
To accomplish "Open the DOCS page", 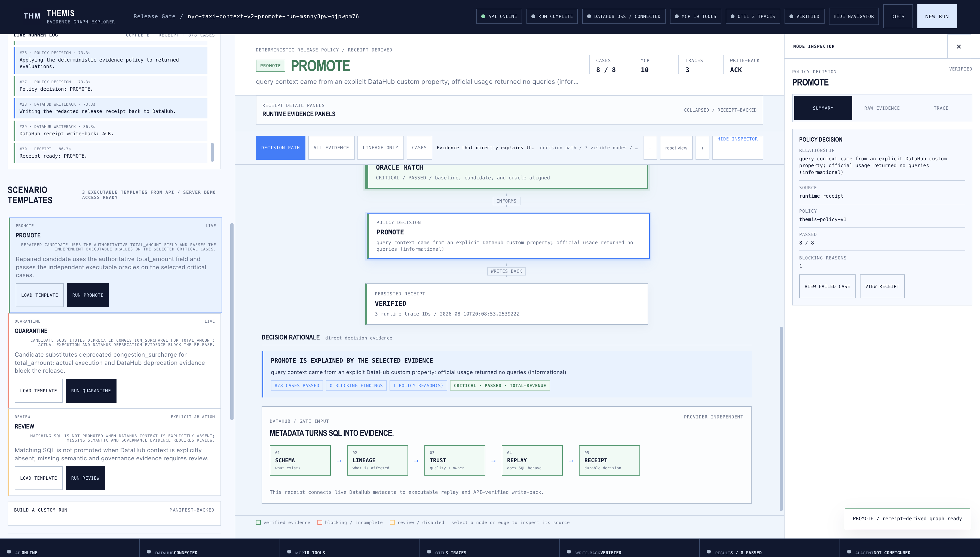I will [x=898, y=16].
